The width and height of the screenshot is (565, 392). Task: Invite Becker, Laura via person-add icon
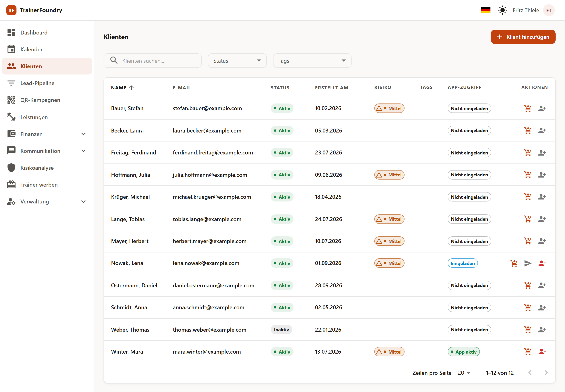tap(542, 130)
